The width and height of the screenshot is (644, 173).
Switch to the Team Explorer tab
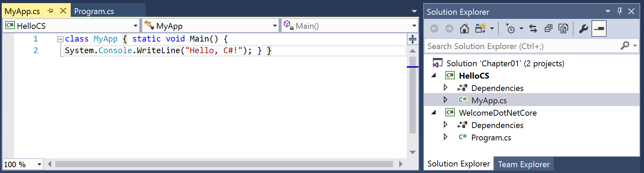(x=524, y=164)
